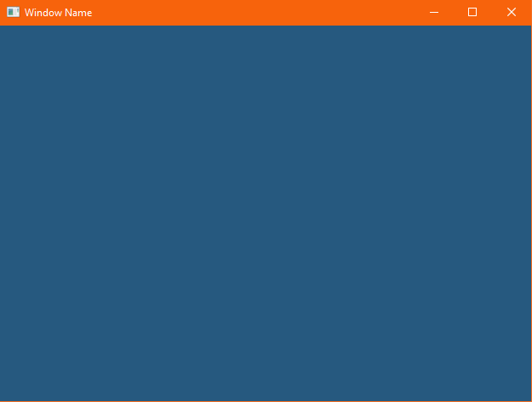Close the Window Name window
The width and height of the screenshot is (532, 402).
coord(512,13)
